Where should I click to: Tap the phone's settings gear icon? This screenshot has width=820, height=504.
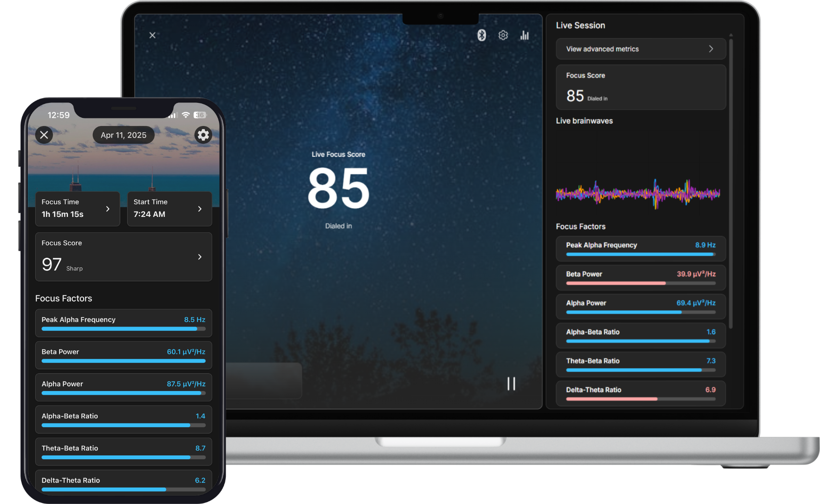203,135
